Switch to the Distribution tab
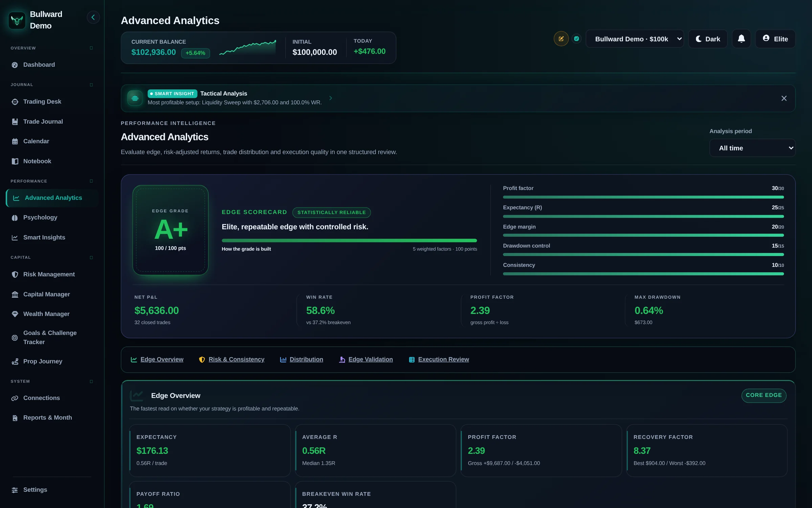Viewport: 812px width, 508px height. coord(301,360)
